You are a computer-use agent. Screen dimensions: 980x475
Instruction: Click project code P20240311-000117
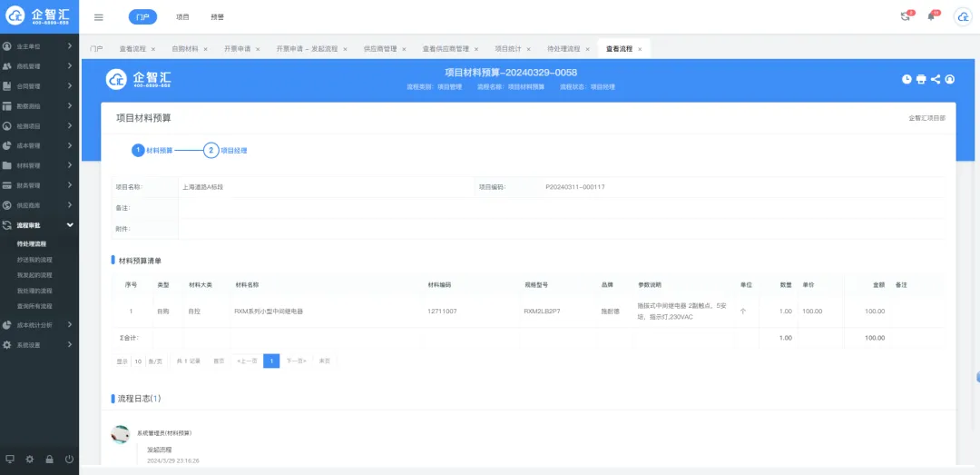[x=575, y=187]
